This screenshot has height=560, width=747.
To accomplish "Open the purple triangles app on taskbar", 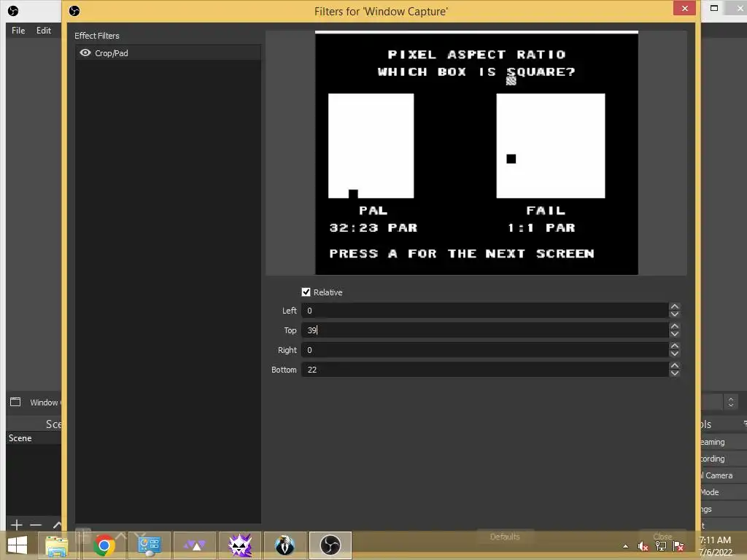I will pyautogui.click(x=194, y=545).
